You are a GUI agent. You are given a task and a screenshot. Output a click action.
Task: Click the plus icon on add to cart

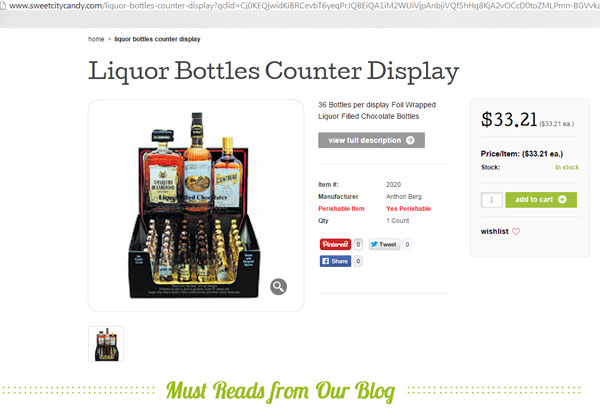click(562, 199)
